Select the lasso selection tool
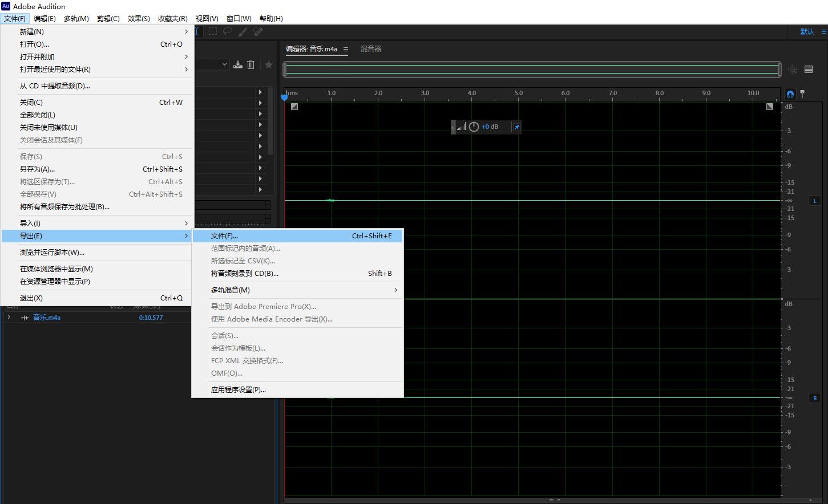The height and width of the screenshot is (504, 828). 228,31
